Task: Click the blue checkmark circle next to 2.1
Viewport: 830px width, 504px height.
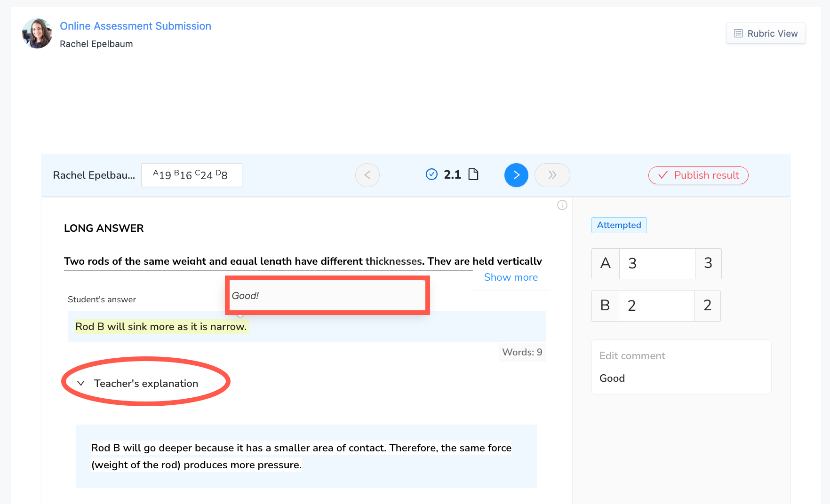Action: 431,174
